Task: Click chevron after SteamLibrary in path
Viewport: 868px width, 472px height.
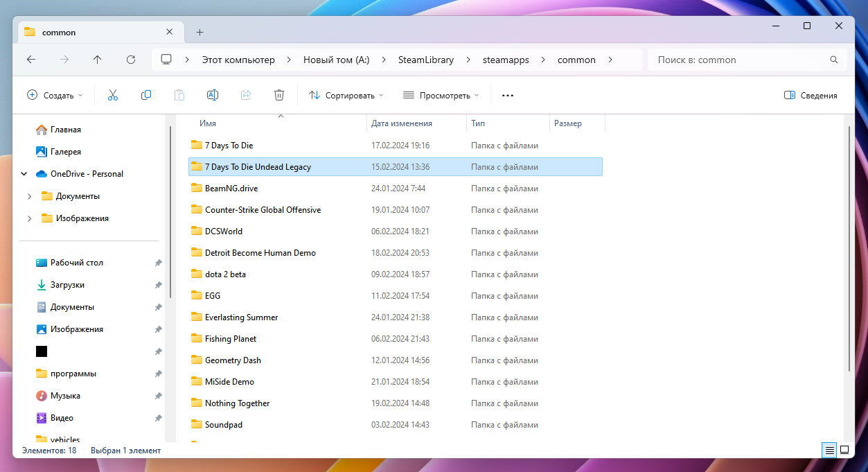Action: (468, 60)
